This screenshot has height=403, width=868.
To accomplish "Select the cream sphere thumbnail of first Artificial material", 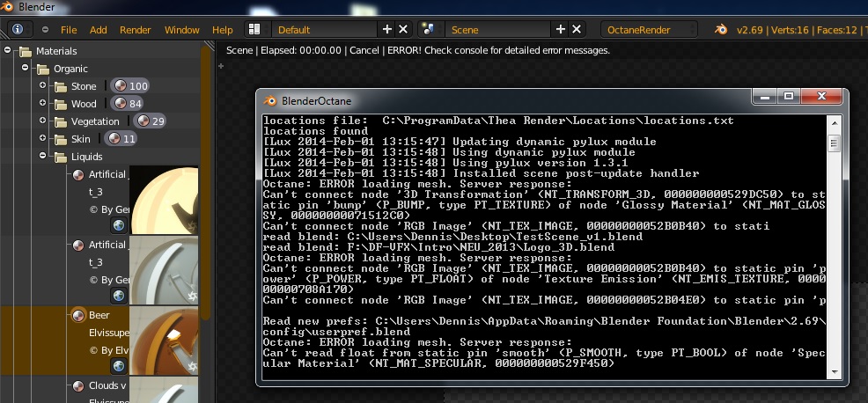I will 164,201.
